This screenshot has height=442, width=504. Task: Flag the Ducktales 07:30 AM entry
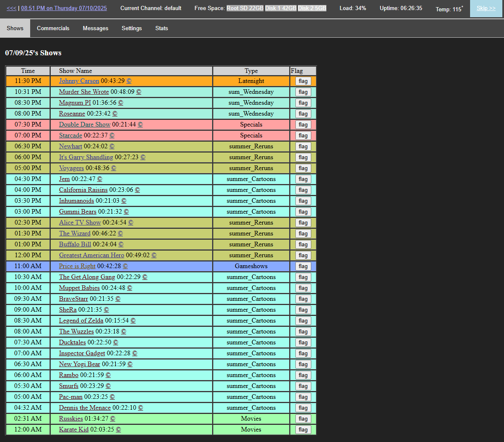click(x=303, y=343)
